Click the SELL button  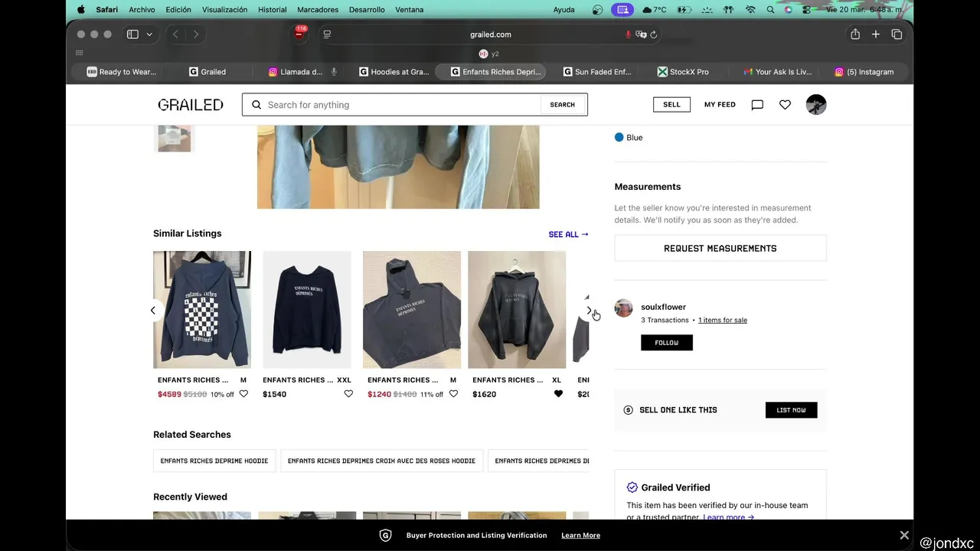[x=671, y=105]
